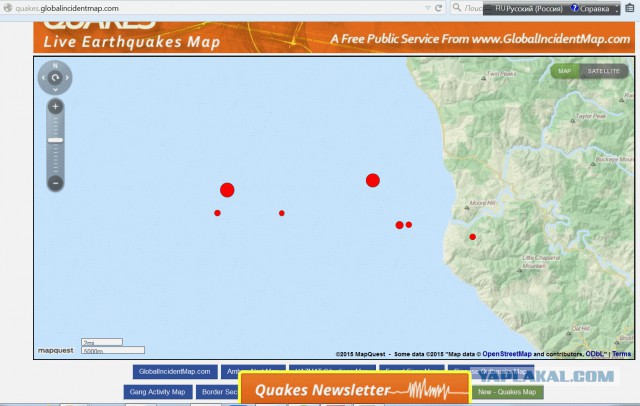640x406 pixels.
Task: Click the www.GlobalIncidentMap.com banner text
Action: click(551, 39)
